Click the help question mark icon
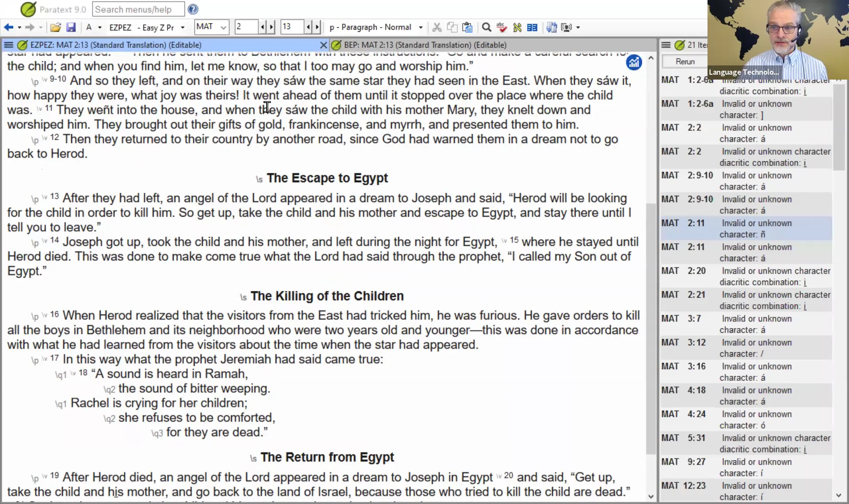 point(193,9)
